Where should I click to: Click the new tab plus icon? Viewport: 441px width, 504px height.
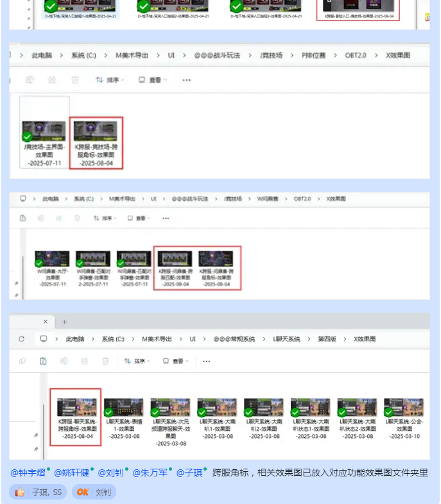pyautogui.click(x=64, y=322)
